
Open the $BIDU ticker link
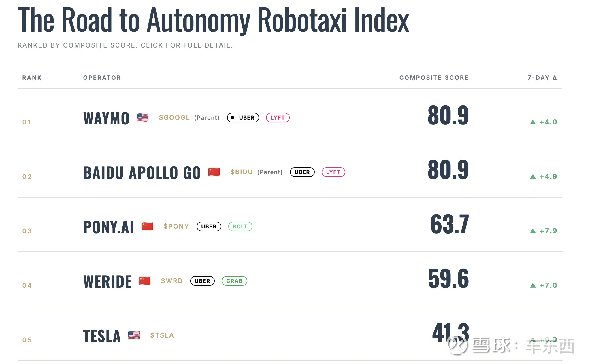(x=242, y=172)
